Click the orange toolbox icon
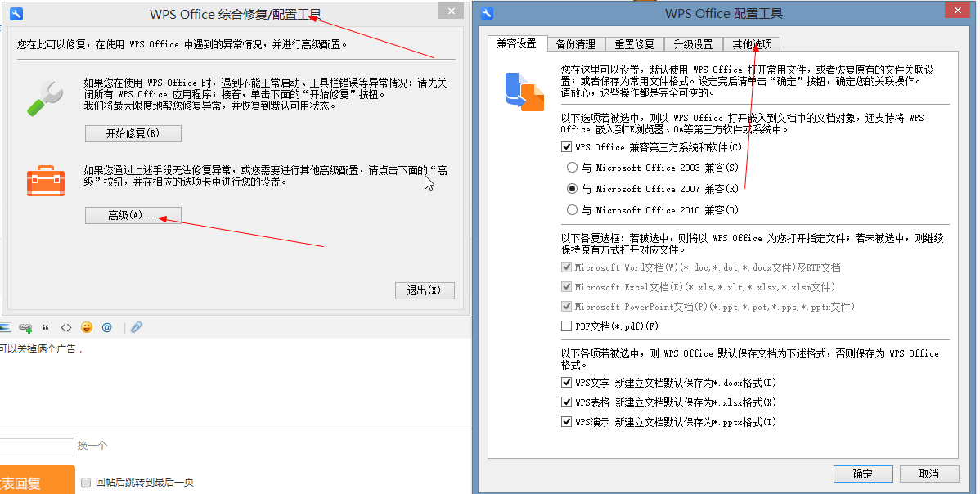This screenshot has width=980, height=494. 46,182
